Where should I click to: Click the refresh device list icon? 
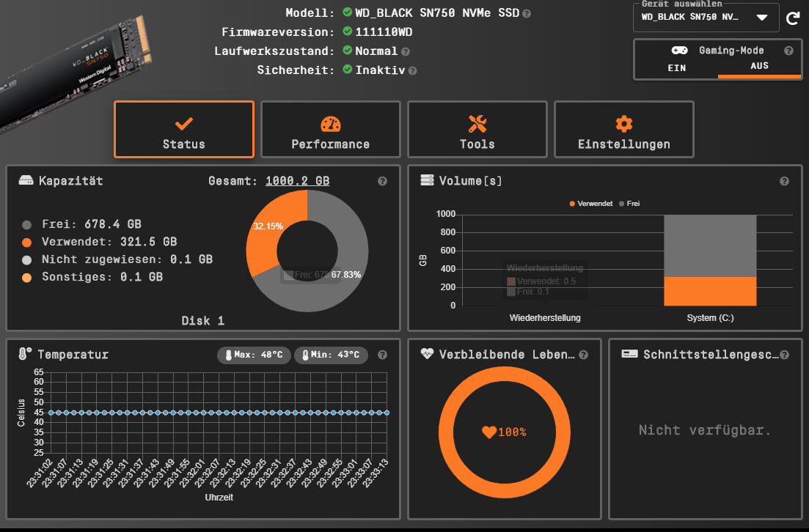[793, 18]
